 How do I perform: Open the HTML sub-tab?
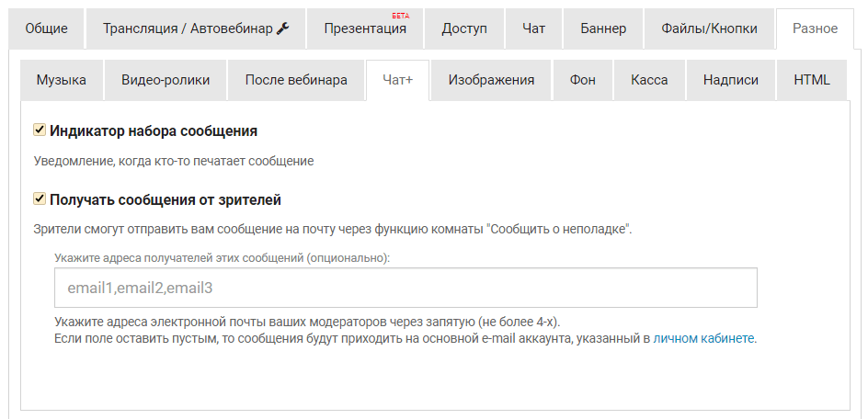tap(812, 80)
